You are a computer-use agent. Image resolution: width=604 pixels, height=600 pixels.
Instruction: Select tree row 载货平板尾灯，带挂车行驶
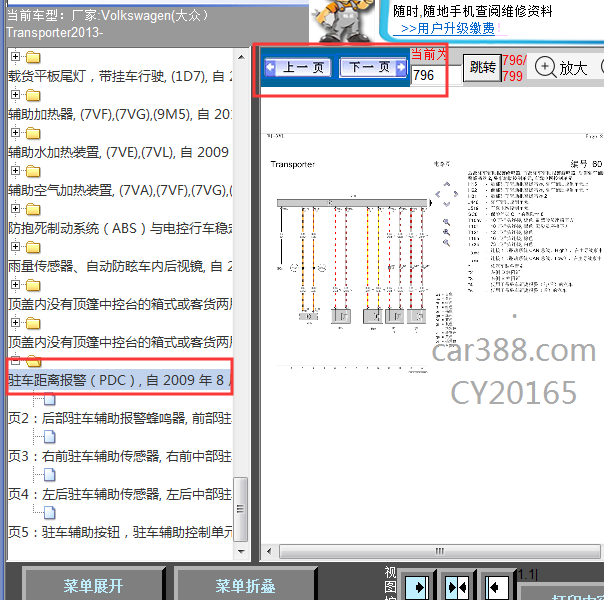120,76
